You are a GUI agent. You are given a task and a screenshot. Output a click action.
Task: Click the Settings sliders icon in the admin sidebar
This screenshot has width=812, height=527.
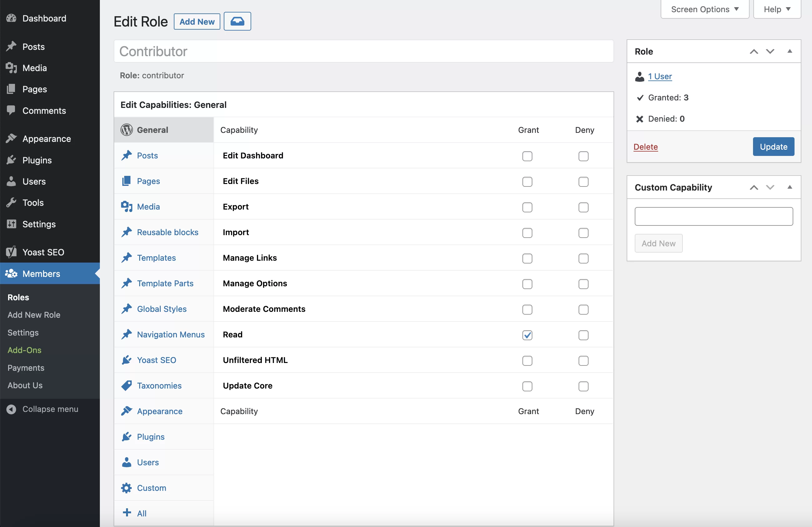click(x=11, y=224)
